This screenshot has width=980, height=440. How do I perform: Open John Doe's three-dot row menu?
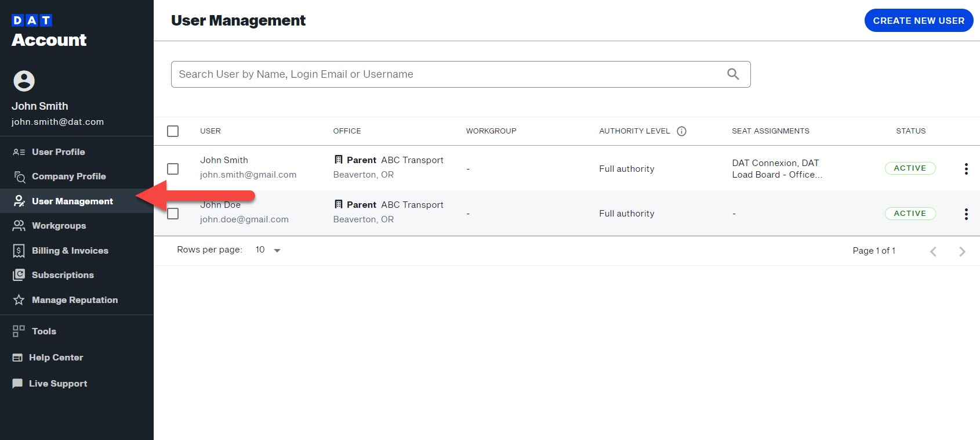[966, 214]
